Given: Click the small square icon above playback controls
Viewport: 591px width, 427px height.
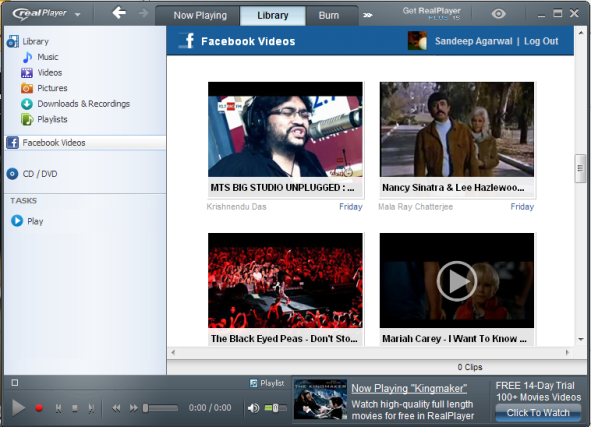Looking at the screenshot, I should [x=14, y=383].
